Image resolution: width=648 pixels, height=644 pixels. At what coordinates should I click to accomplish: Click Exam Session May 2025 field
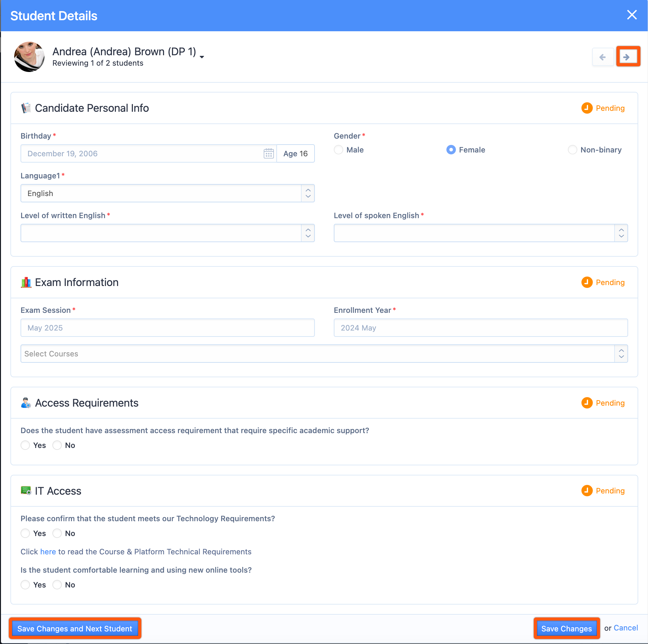168,328
